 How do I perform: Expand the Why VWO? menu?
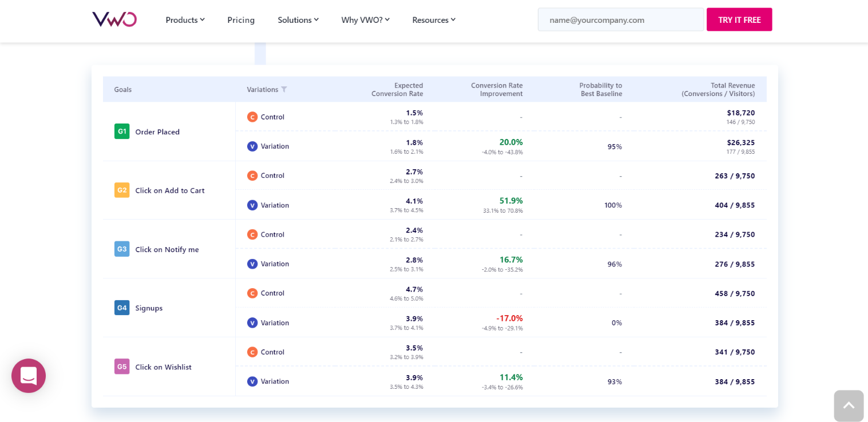tap(365, 20)
